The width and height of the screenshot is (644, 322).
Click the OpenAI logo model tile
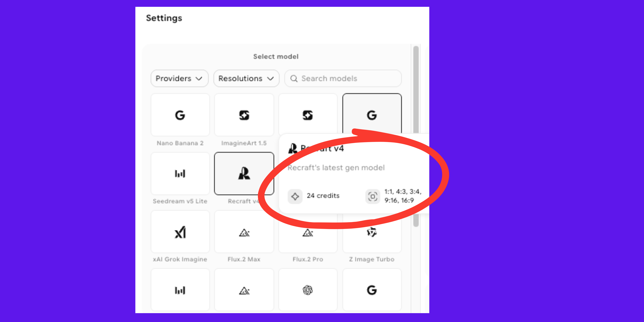(x=308, y=290)
